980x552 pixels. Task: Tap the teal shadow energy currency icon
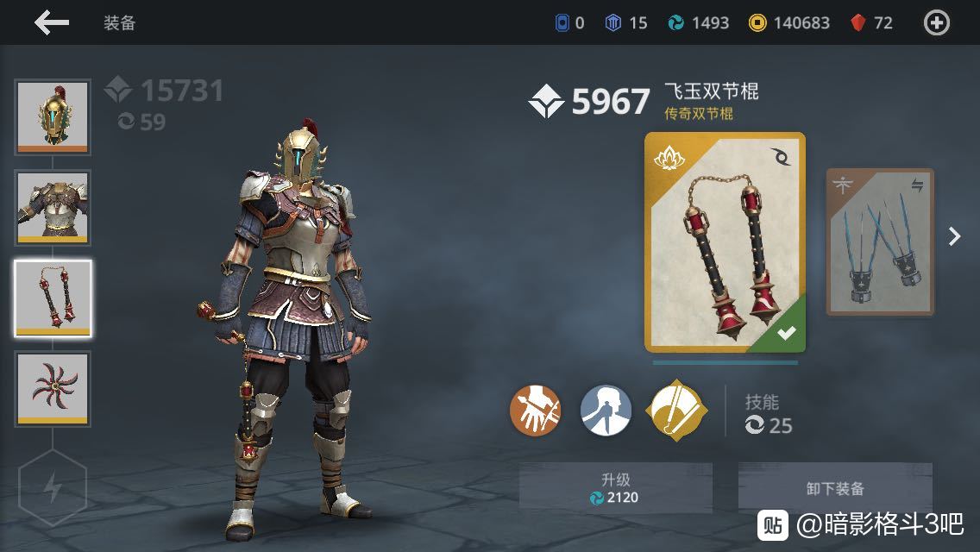[675, 23]
